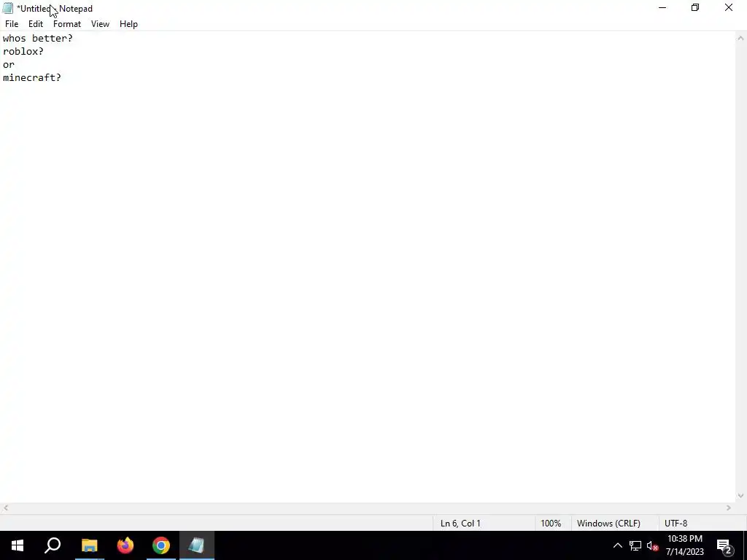Viewport: 747px width, 560px height.
Task: Open the Windows Start menu
Action: [18, 545]
